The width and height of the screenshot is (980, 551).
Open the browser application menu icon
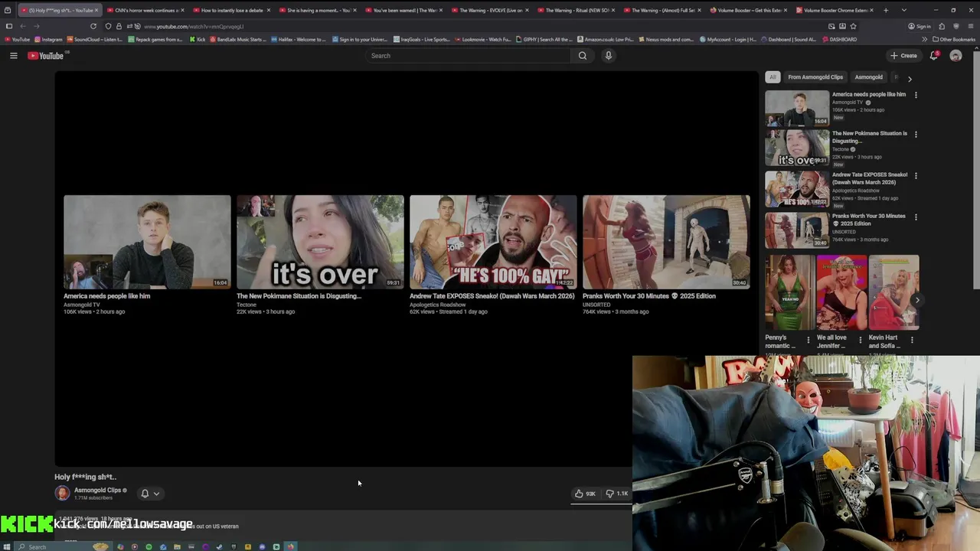point(970,26)
